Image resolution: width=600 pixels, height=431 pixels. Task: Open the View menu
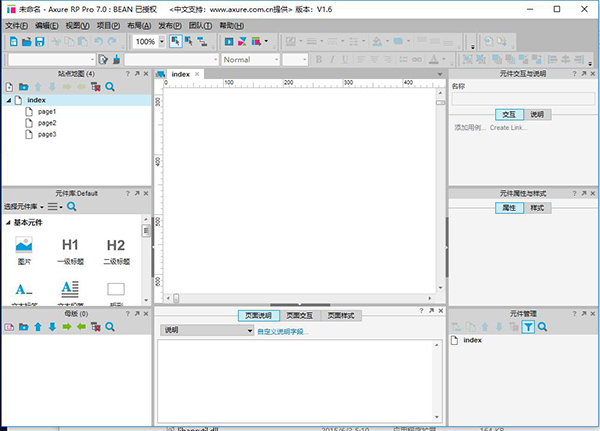click(x=77, y=26)
